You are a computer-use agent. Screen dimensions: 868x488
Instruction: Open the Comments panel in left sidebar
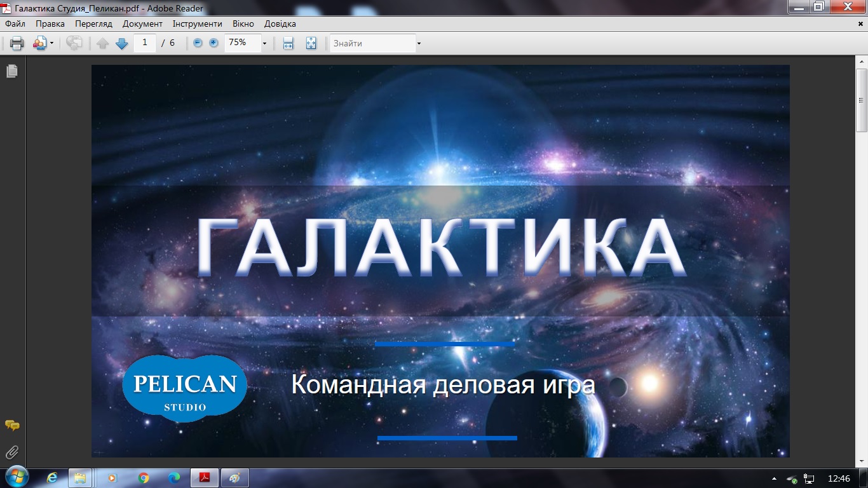tap(12, 426)
